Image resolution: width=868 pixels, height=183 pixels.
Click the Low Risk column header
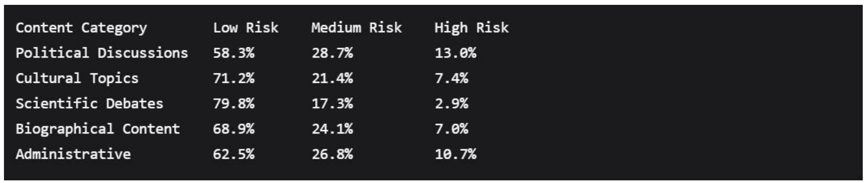tap(245, 28)
